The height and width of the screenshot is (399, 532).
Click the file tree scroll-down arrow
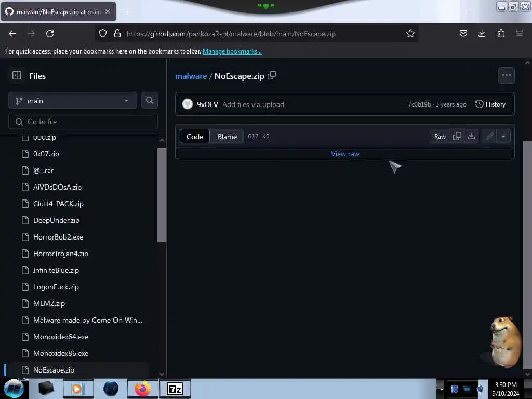[162, 374]
